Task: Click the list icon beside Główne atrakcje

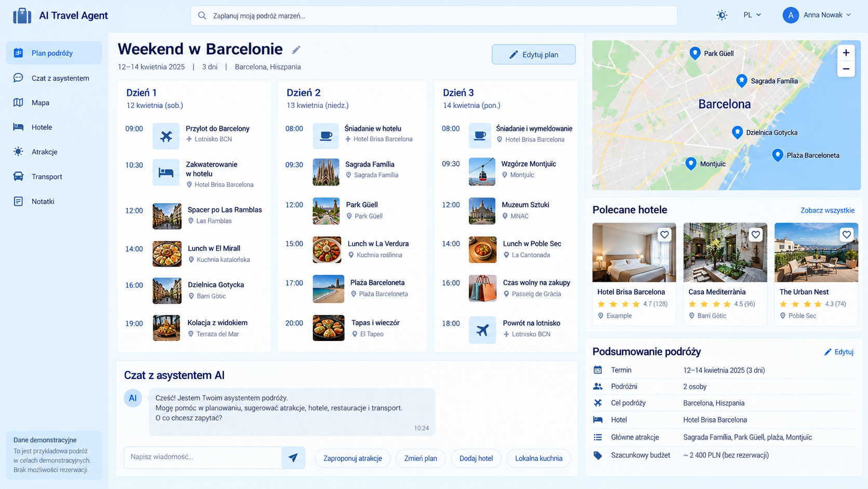Action: [x=598, y=438]
